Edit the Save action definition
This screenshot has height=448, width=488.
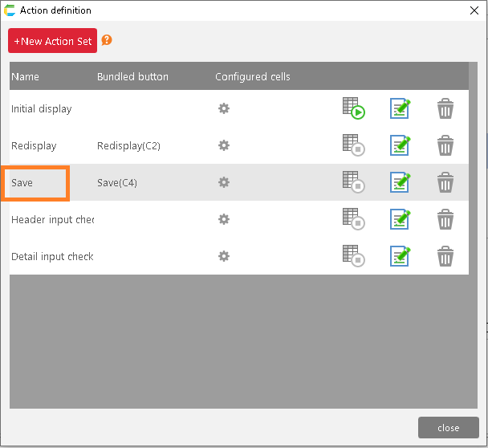click(400, 182)
